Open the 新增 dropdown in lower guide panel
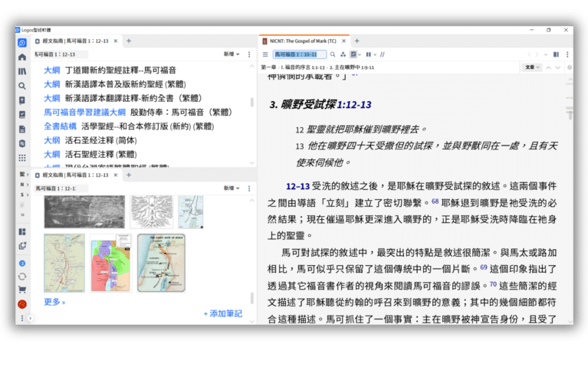 [232, 188]
